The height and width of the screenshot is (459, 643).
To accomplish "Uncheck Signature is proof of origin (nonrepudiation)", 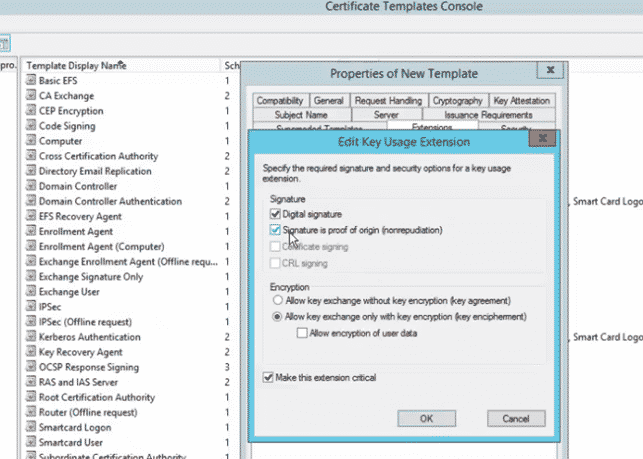I will click(275, 230).
